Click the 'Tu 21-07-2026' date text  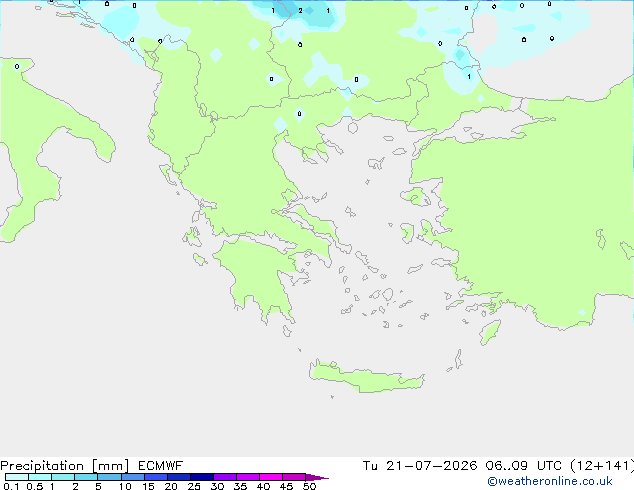(420, 466)
